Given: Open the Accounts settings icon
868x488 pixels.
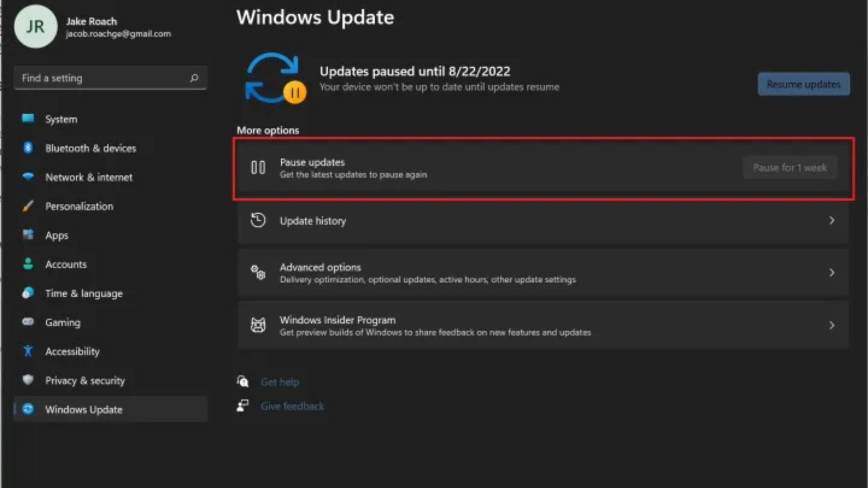Looking at the screenshot, I should [28, 264].
